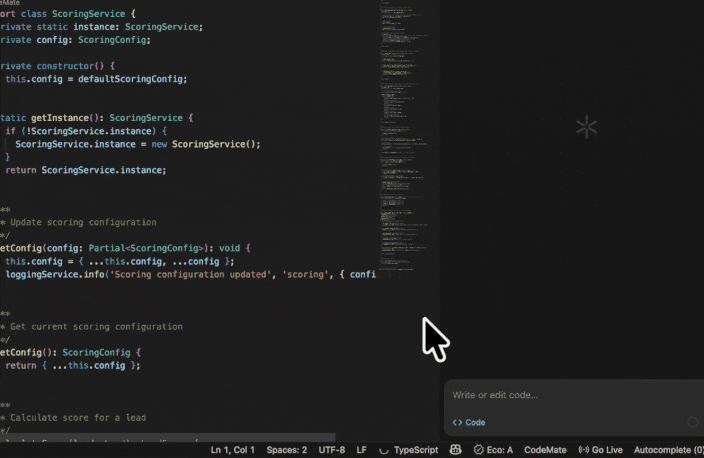Start the Go Live server
Screen dimensions: 704x458
[600, 450]
